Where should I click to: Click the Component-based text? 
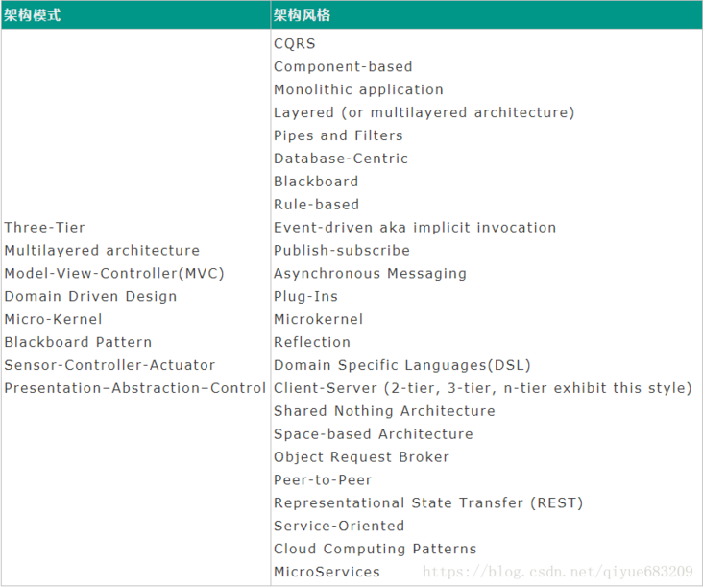[343, 66]
